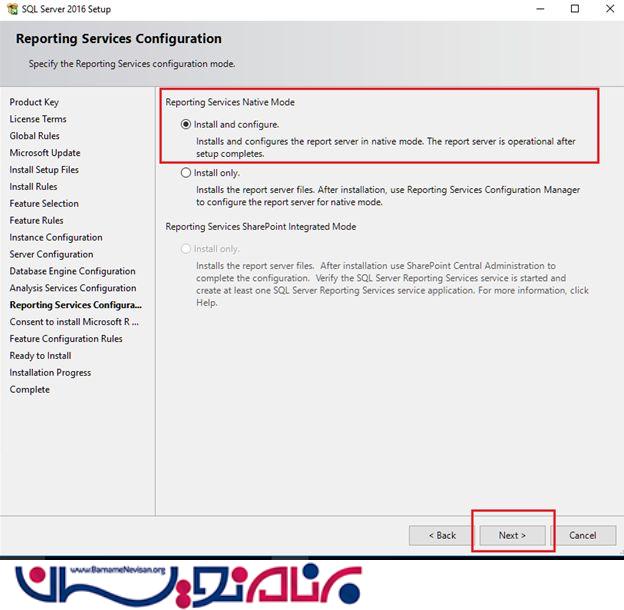Select Analysis Services Configuration step
The image size is (624, 610).
point(73,288)
